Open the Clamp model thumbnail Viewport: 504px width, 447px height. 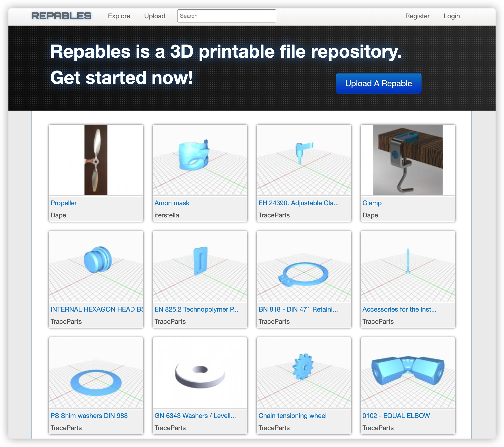(x=407, y=160)
